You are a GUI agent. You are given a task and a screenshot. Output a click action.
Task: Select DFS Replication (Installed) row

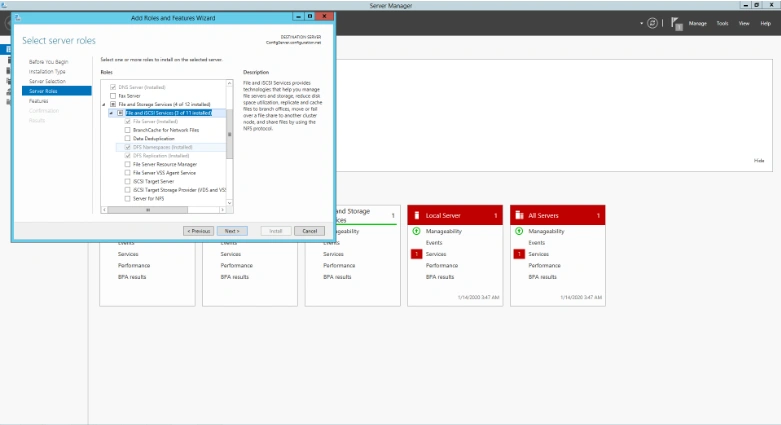click(160, 155)
